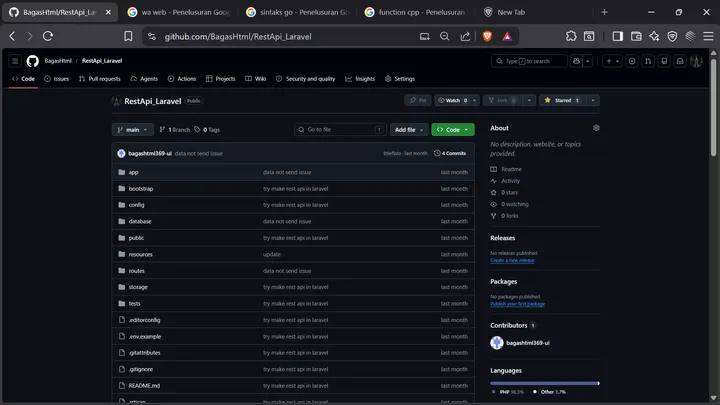720x405 pixels.
Task: Open the browser main menu icon
Action: [708, 36]
